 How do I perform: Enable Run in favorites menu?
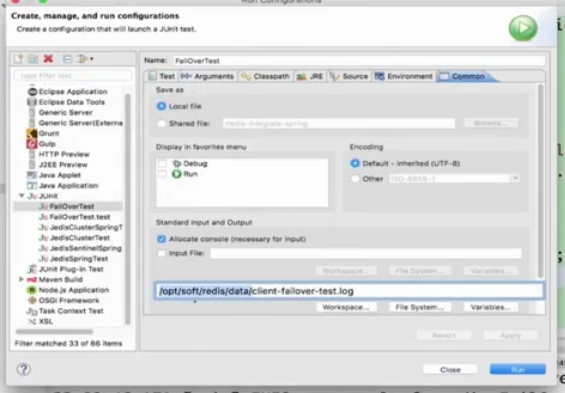click(x=162, y=174)
